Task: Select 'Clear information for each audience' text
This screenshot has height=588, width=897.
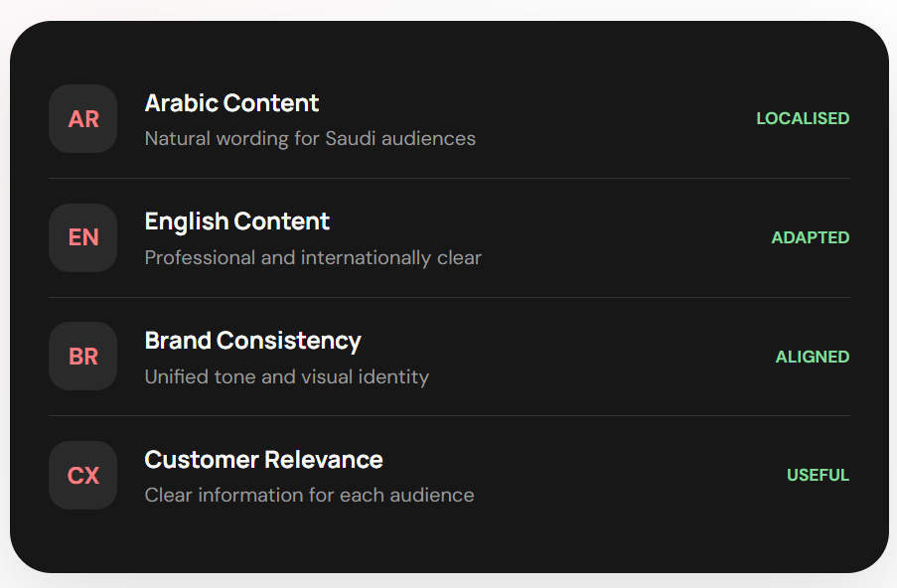Action: [310, 496]
